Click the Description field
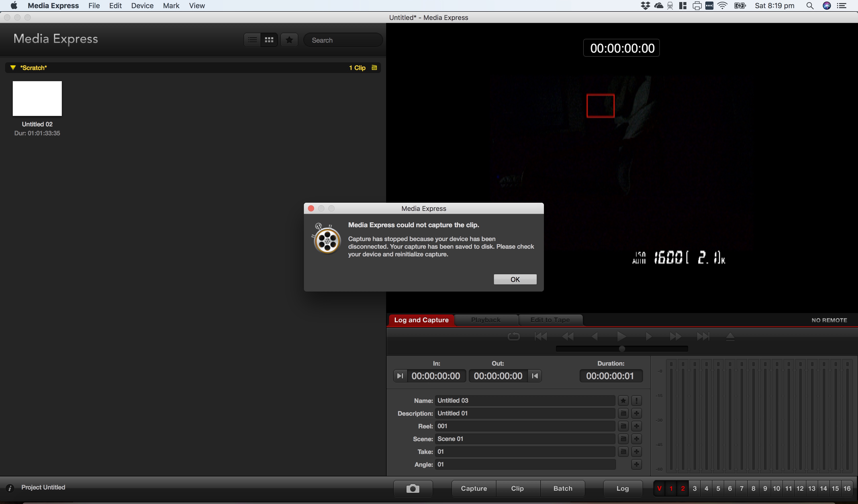858x504 pixels. point(525,413)
